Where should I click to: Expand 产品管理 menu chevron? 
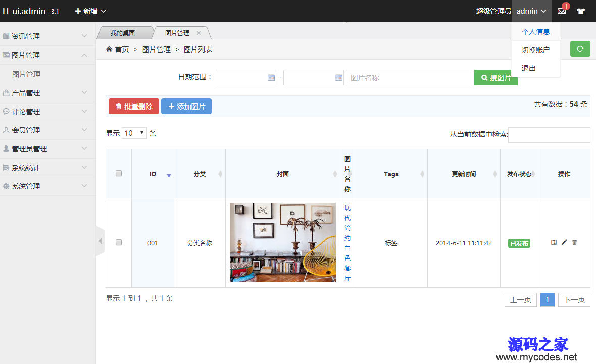(84, 92)
